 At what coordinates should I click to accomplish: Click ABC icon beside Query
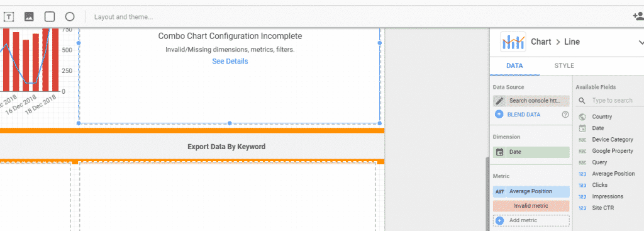click(582, 163)
